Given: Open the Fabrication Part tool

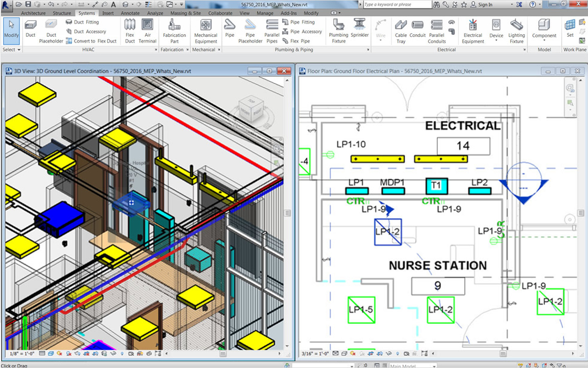Looking at the screenshot, I should tap(174, 30).
